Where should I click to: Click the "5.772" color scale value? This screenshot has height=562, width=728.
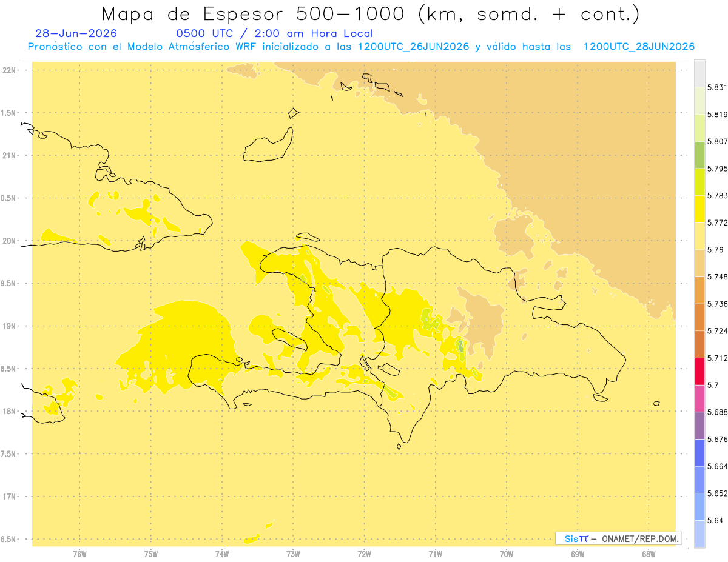[718, 222]
